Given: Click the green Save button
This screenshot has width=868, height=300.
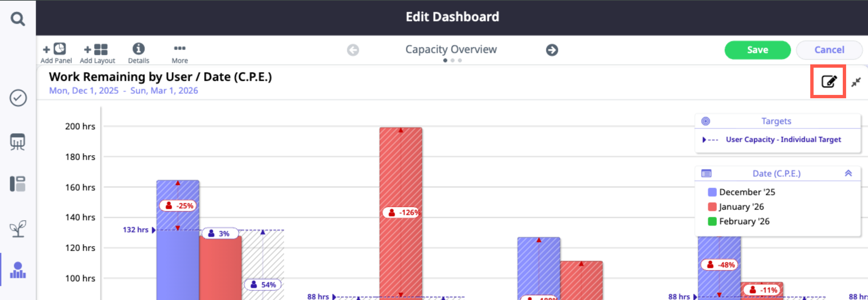Looking at the screenshot, I should 757,50.
